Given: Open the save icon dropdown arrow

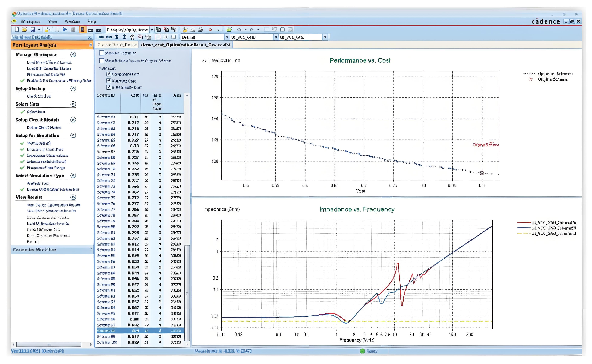Looking at the screenshot, I should (39, 30).
